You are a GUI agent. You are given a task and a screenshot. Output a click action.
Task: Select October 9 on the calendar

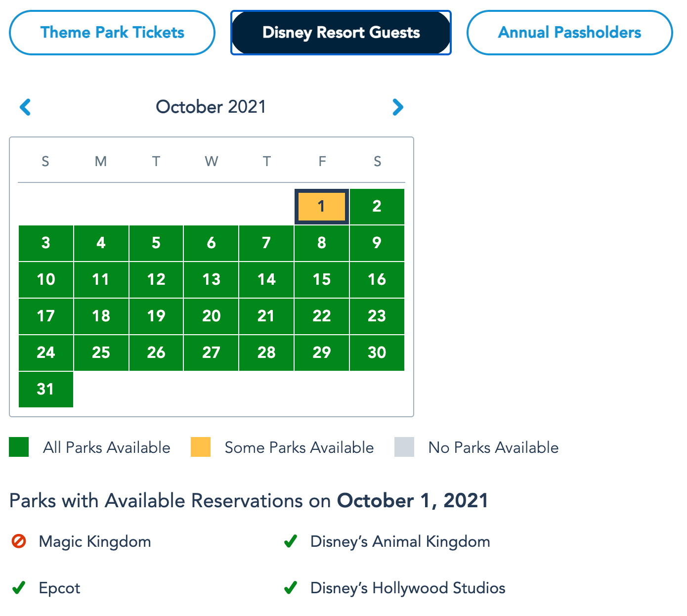(x=377, y=243)
